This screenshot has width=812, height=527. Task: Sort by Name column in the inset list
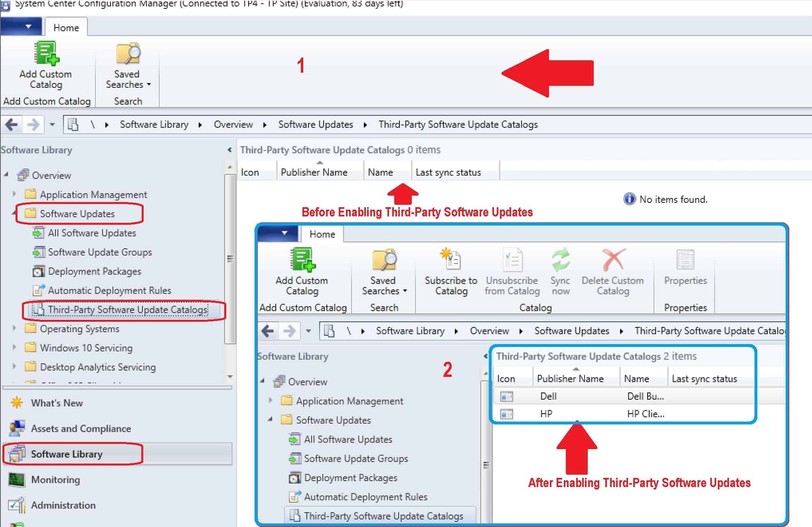(644, 378)
